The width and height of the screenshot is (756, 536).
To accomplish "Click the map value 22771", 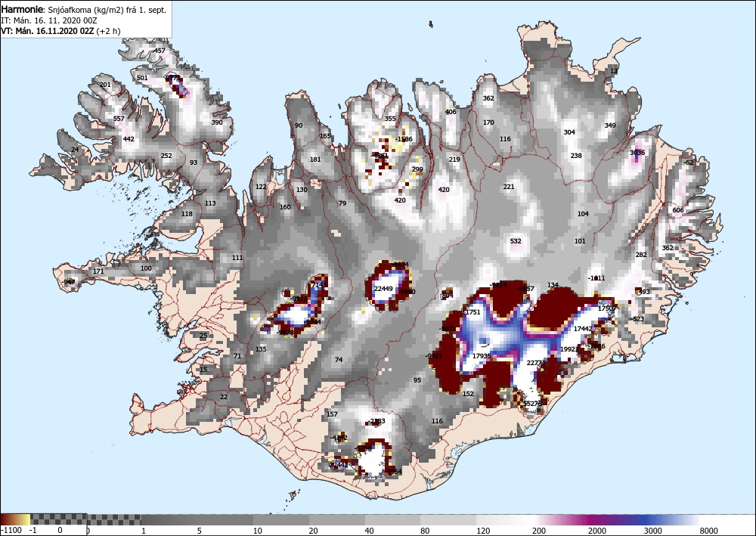I will (536, 362).
